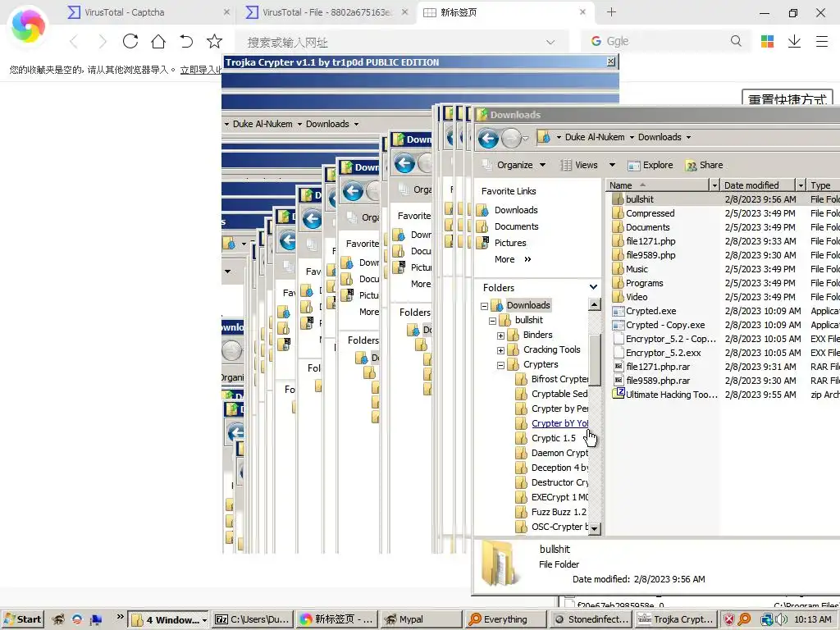840x630 pixels.
Task: Click the Crypted.exe application file icon
Action: coord(619,311)
